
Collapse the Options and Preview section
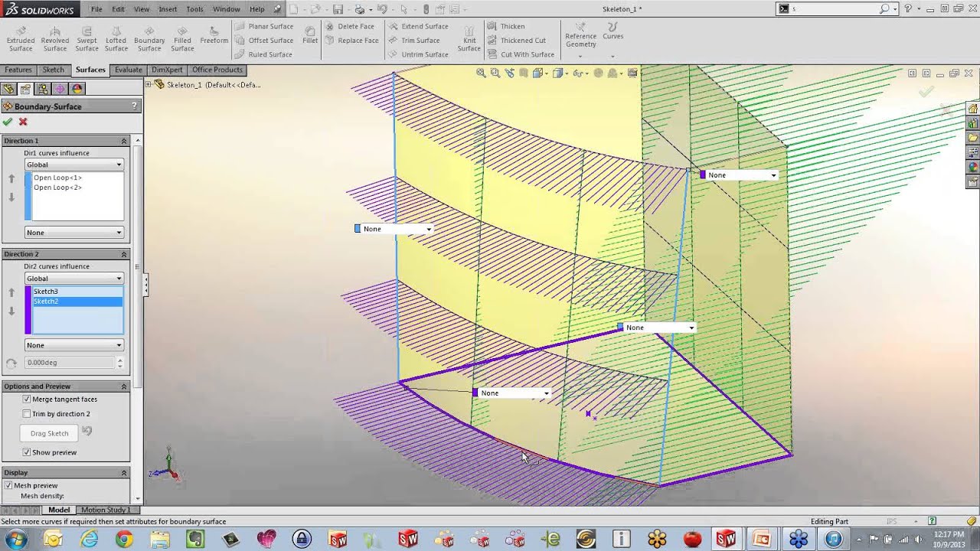(x=124, y=386)
